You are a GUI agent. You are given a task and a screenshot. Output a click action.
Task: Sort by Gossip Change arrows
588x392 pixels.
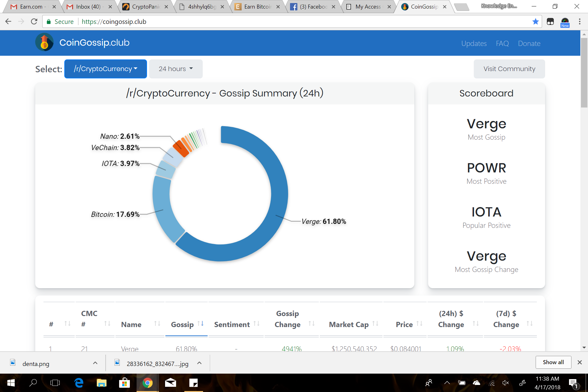pos(311,324)
